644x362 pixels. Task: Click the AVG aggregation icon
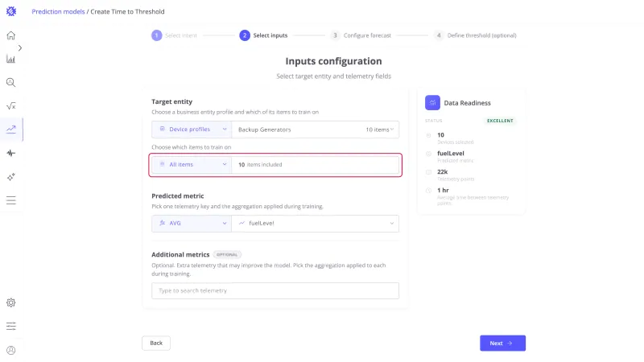[x=163, y=223]
